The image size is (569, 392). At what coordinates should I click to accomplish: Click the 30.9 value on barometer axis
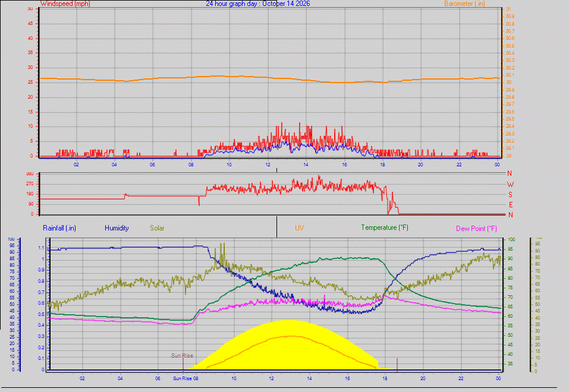click(510, 16)
